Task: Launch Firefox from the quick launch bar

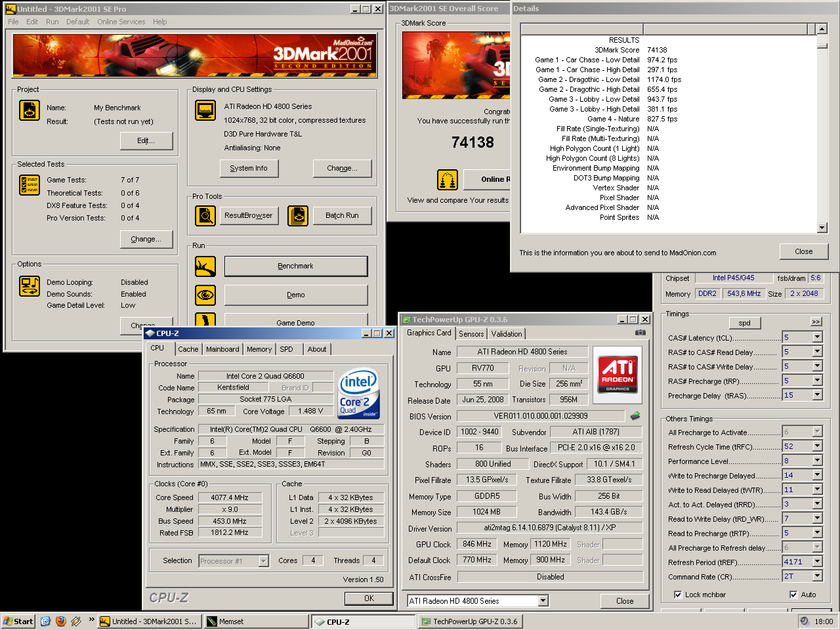Action: 61,621
